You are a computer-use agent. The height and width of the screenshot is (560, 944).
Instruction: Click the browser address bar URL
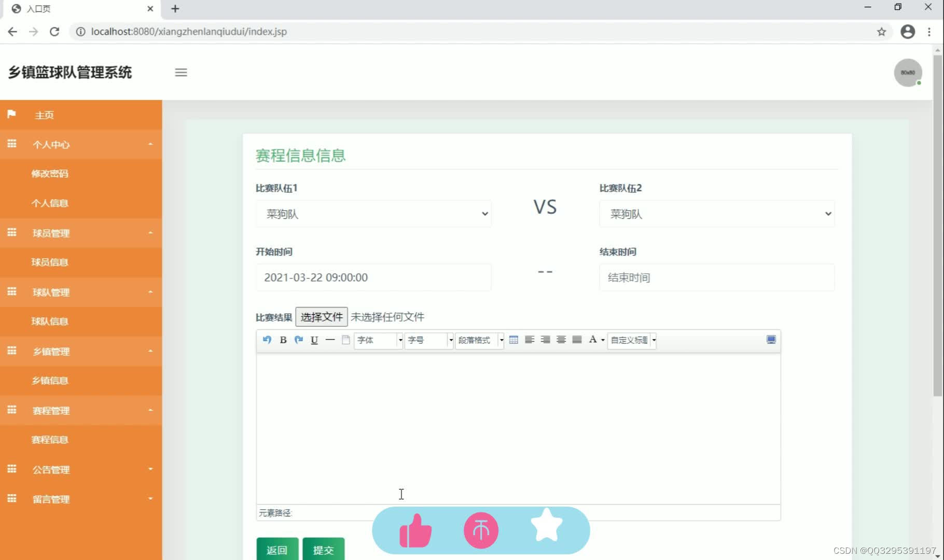[x=189, y=32]
